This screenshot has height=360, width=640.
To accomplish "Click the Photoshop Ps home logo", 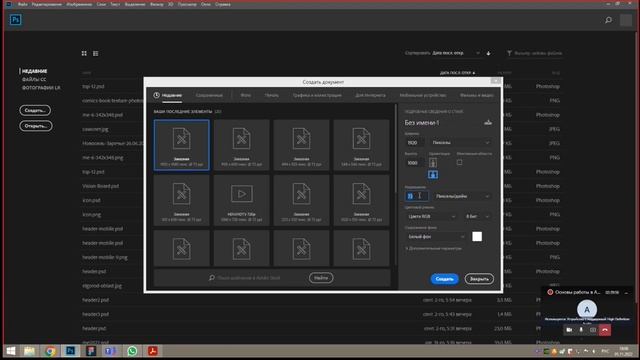I will coord(16,20).
